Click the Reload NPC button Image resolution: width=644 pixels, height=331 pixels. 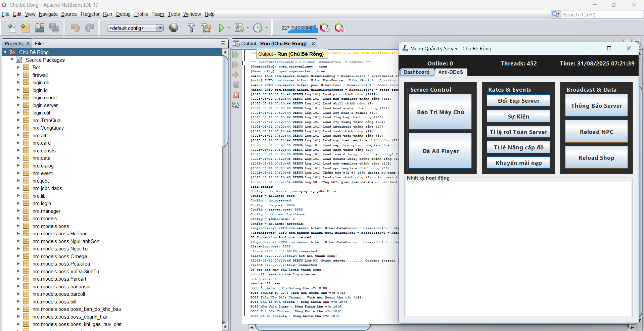coord(597,132)
